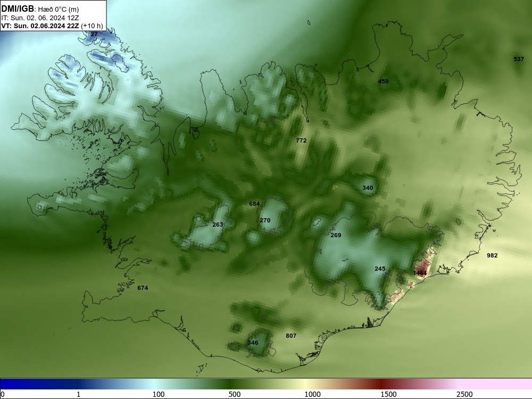
Task: Click the 772 value on the map
Action: [x=301, y=140]
